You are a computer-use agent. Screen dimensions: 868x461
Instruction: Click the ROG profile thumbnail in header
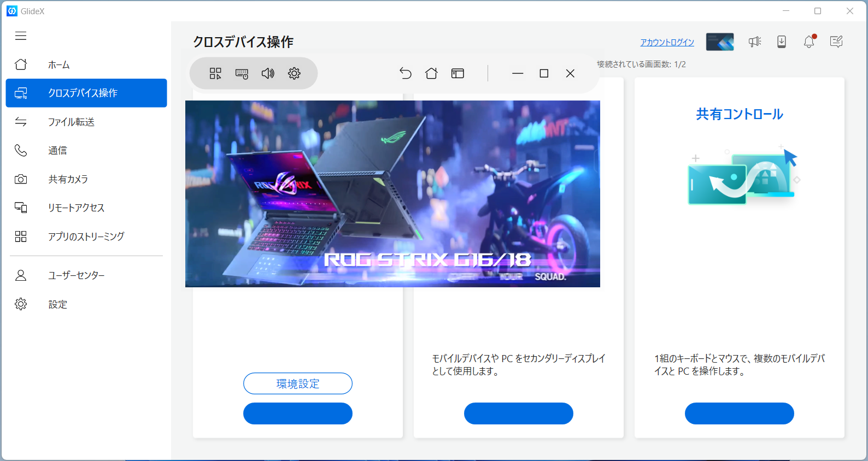(x=719, y=42)
